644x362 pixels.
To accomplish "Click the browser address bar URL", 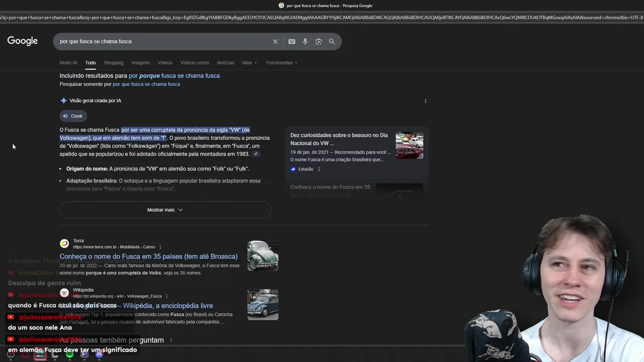I will tap(322, 18).
